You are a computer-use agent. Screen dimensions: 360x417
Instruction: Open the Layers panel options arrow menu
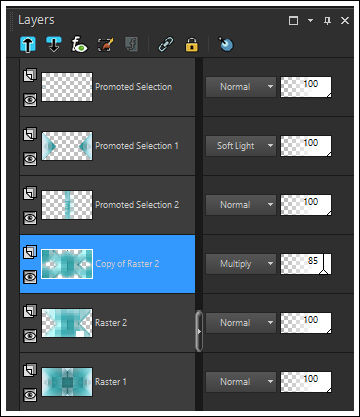click(x=311, y=21)
